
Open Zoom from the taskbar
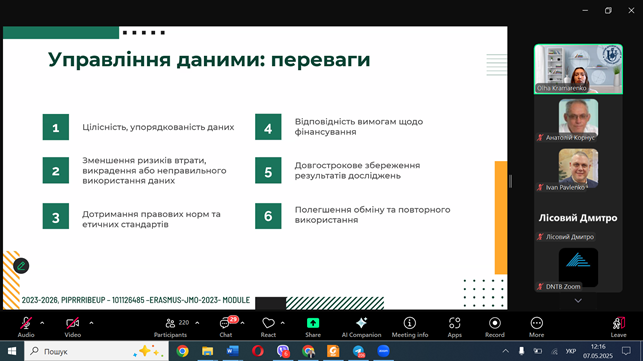click(x=383, y=351)
